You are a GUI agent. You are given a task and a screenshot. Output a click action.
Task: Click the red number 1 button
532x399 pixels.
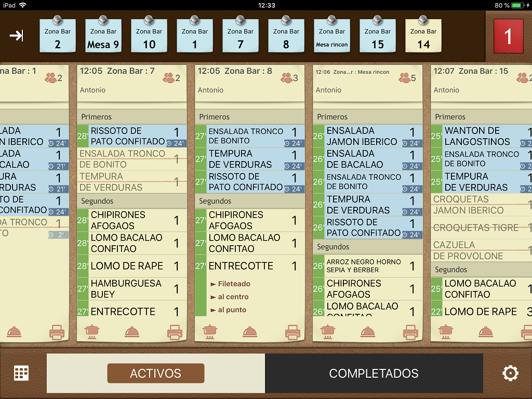[x=508, y=36]
